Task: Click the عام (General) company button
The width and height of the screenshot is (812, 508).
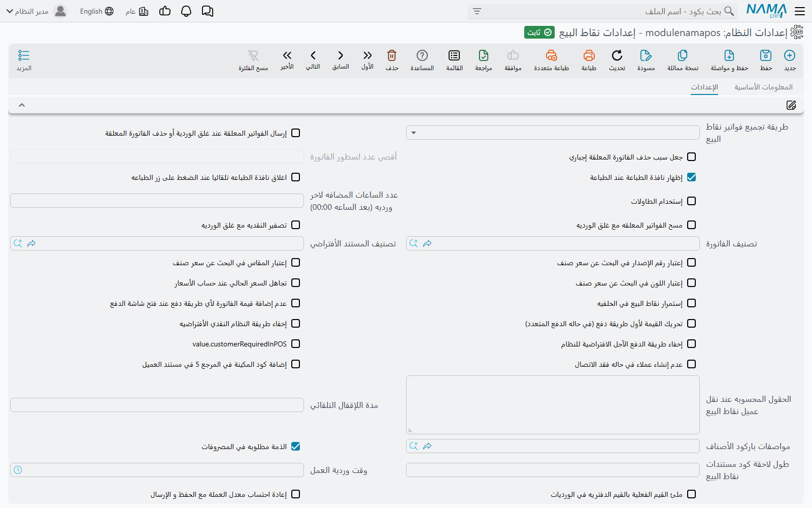Action: pos(137,11)
